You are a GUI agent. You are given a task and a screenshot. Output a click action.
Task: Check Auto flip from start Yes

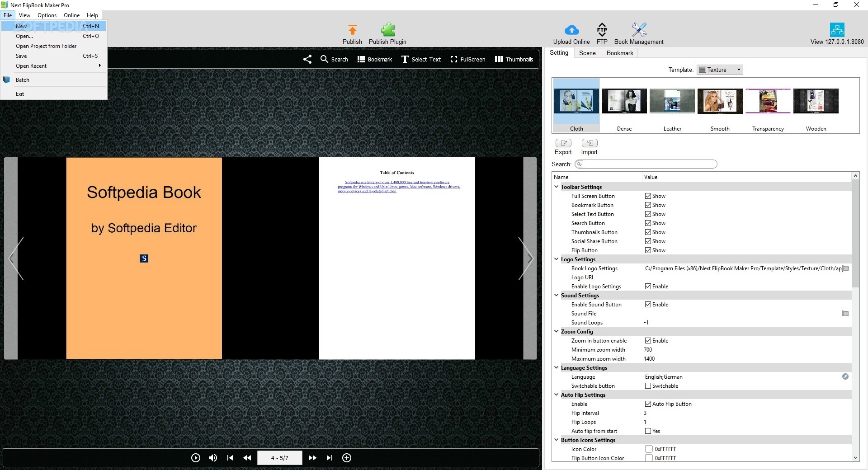[x=648, y=431]
